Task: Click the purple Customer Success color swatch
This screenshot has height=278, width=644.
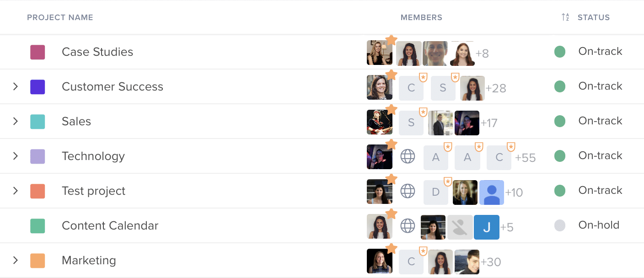Action: [38, 87]
